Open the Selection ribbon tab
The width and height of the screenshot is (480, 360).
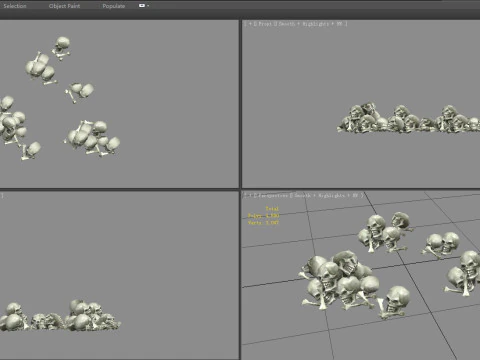(x=15, y=6)
